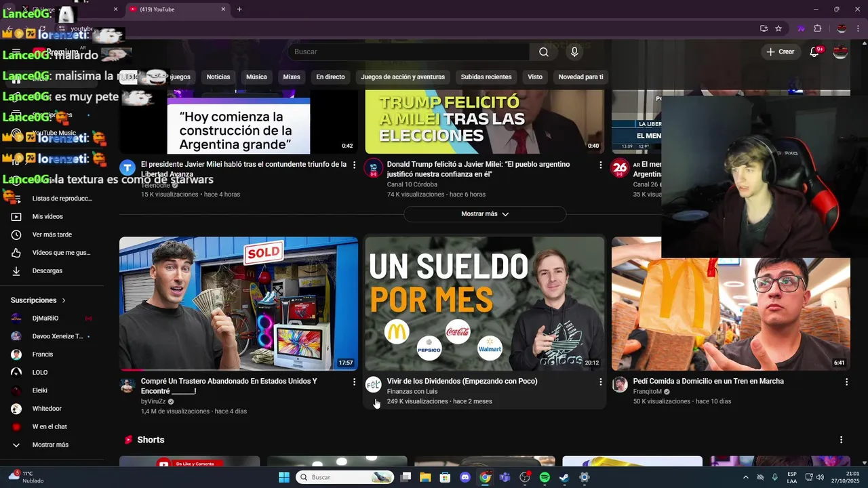Image resolution: width=868 pixels, height=488 pixels.
Task: Select the Subidas recientes chip
Action: coord(486,77)
